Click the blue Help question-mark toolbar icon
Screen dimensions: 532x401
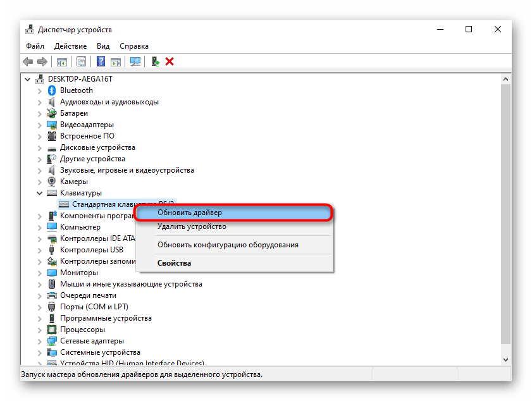pyautogui.click(x=101, y=61)
